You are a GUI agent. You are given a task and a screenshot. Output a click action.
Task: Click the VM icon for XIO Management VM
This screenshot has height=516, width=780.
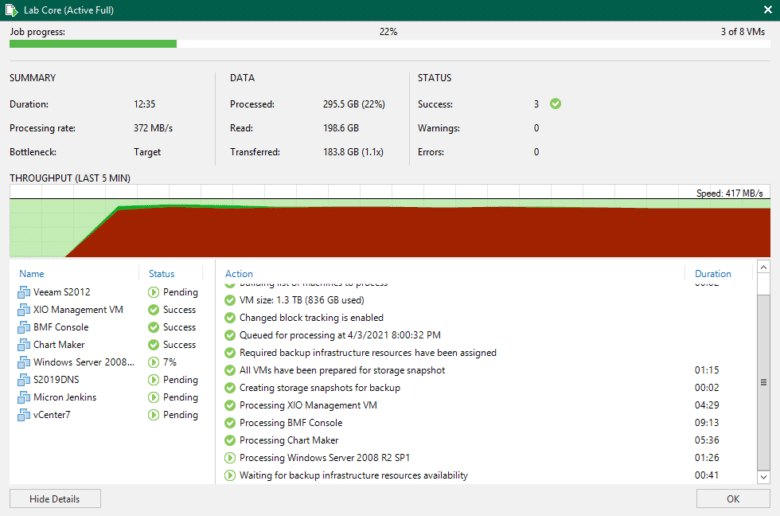tap(24, 310)
